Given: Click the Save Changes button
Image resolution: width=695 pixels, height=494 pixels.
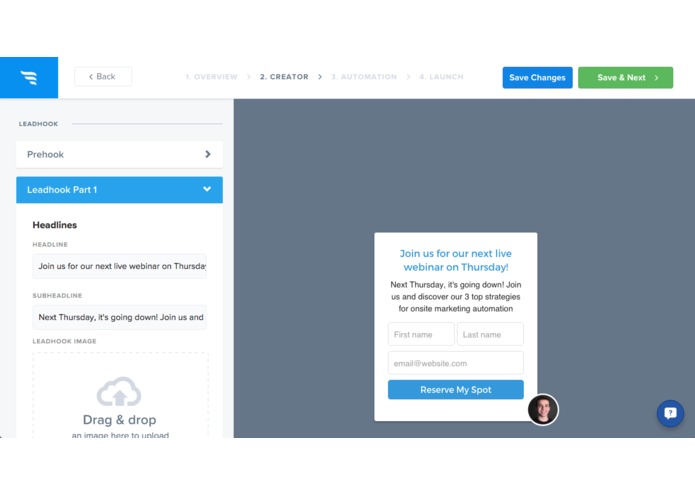Looking at the screenshot, I should (x=537, y=78).
